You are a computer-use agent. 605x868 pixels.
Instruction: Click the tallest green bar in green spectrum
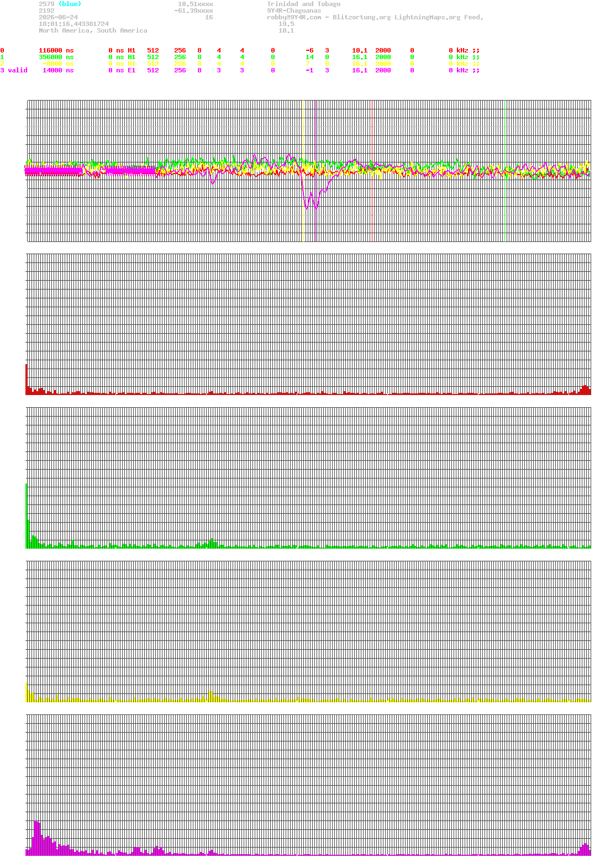click(27, 515)
